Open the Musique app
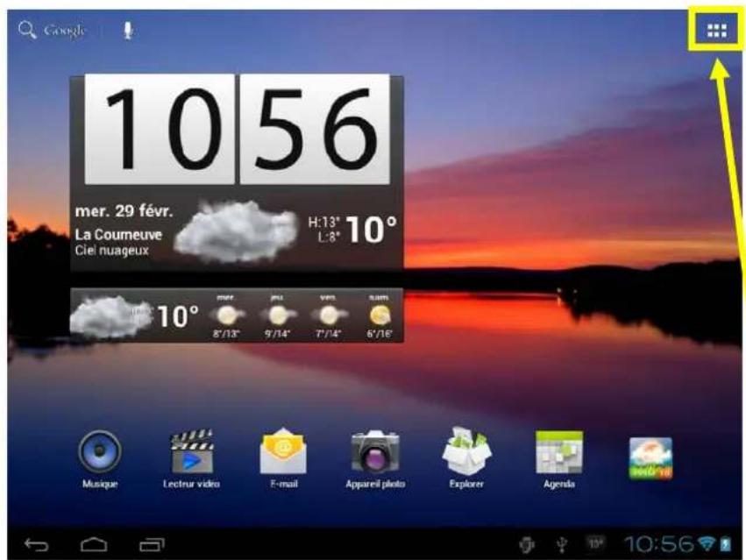The width and height of the screenshot is (746, 560). click(x=99, y=459)
